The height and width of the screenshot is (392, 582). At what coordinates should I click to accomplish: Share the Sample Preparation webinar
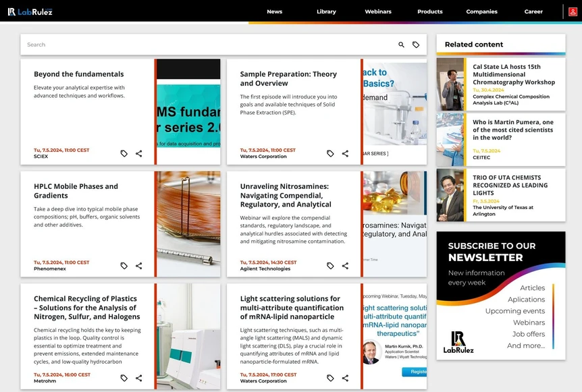point(345,154)
